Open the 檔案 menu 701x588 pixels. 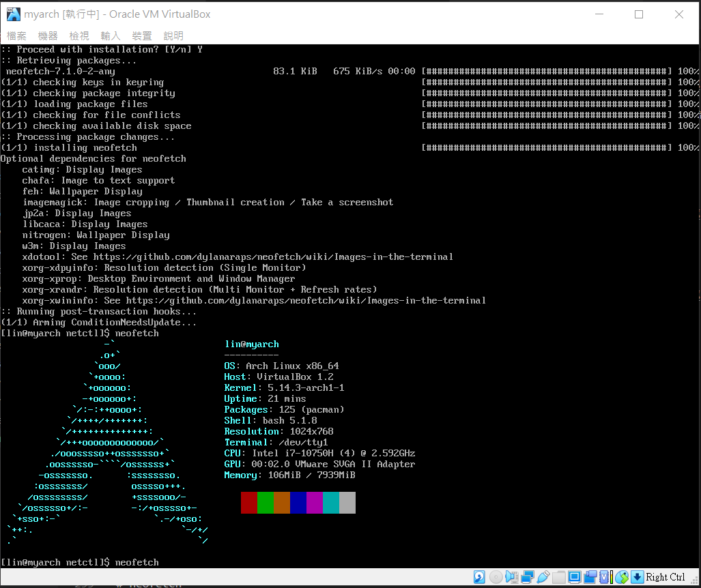(16, 35)
